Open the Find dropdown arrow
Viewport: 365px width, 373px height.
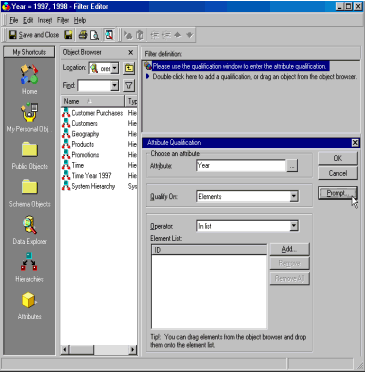115,86
